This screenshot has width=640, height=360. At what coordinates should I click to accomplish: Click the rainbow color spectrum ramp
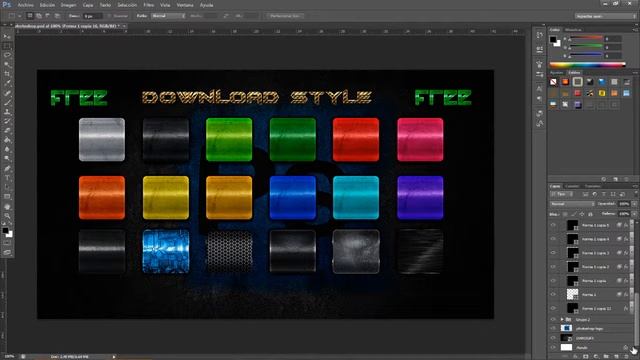point(587,64)
